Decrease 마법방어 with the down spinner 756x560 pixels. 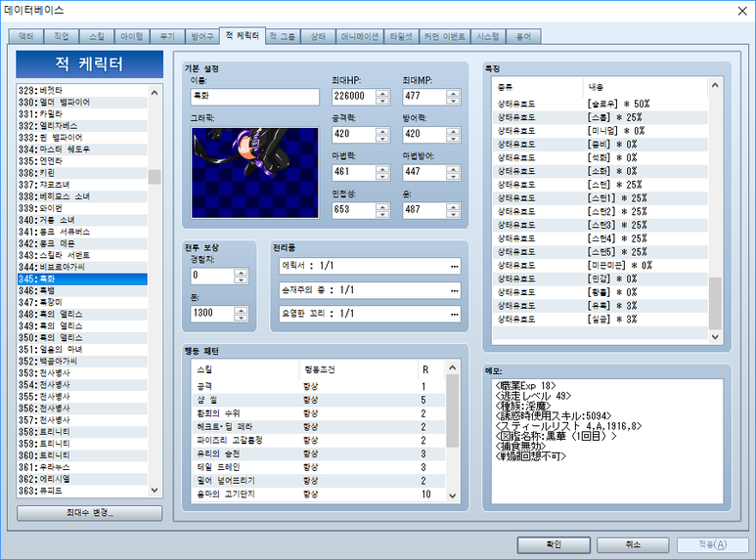[x=453, y=176]
